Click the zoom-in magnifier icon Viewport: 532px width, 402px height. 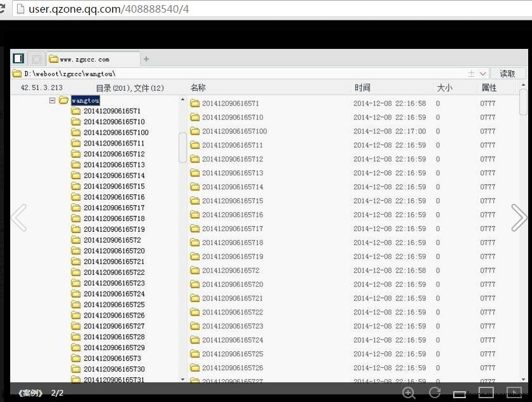pyautogui.click(x=409, y=393)
